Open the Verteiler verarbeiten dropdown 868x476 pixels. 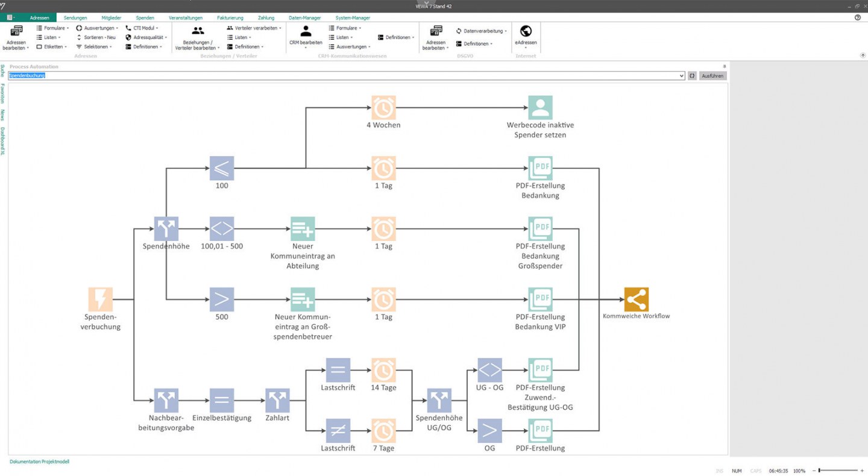coord(254,28)
